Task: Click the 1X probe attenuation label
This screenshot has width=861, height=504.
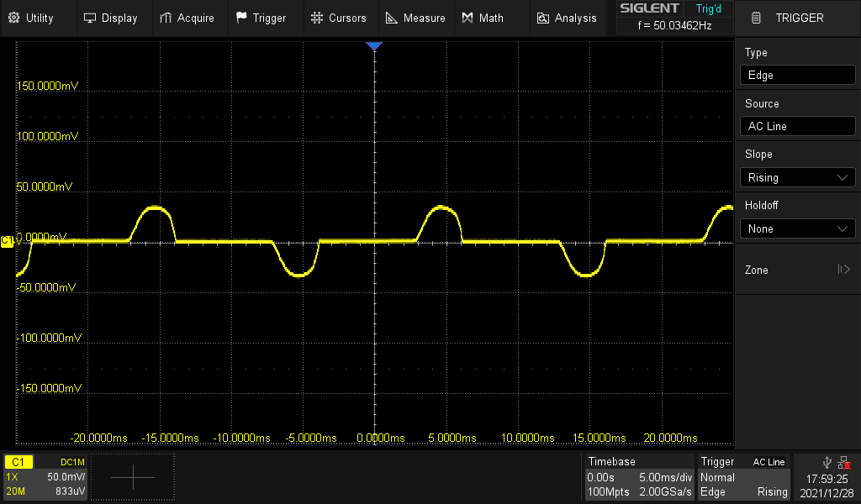Action: point(12,476)
